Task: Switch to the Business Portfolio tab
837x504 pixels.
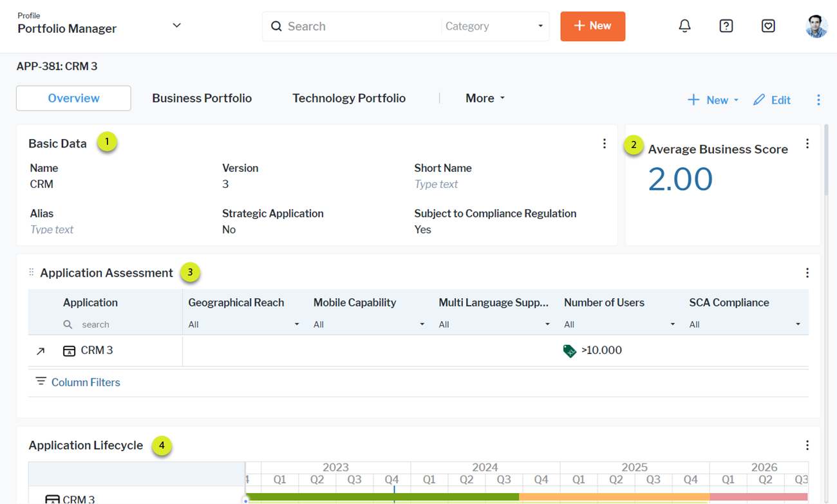Action: 202,98
